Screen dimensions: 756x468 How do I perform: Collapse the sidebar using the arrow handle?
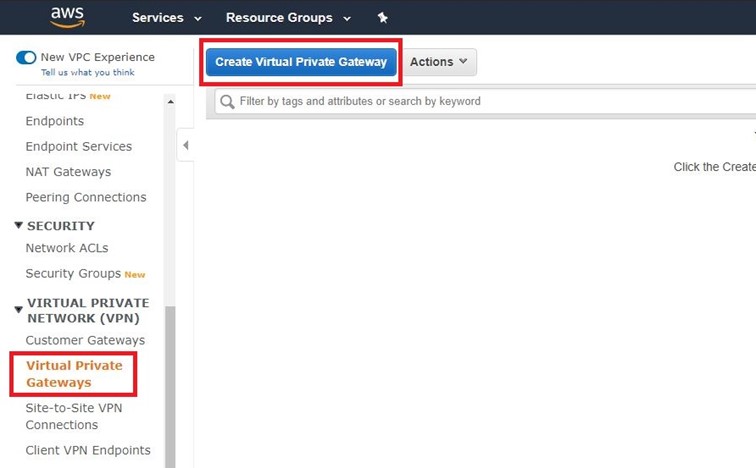click(186, 146)
